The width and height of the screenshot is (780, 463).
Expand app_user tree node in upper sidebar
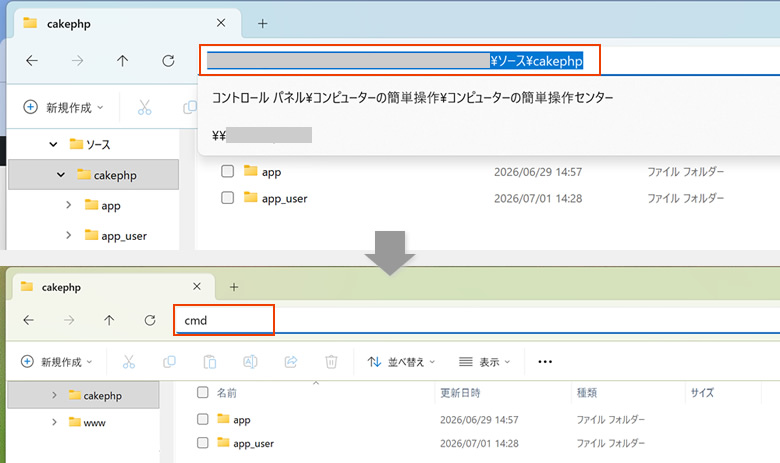coord(69,235)
